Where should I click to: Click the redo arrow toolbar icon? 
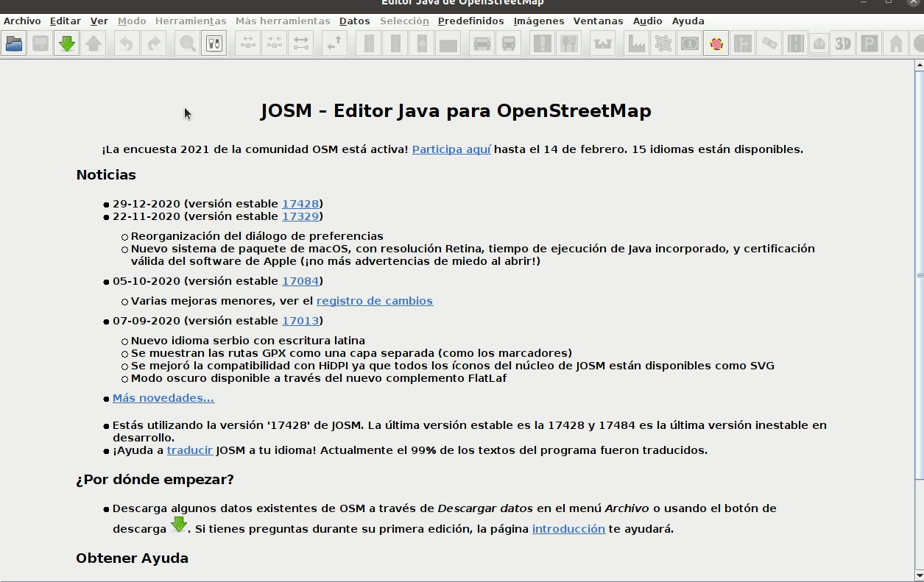tap(153, 44)
